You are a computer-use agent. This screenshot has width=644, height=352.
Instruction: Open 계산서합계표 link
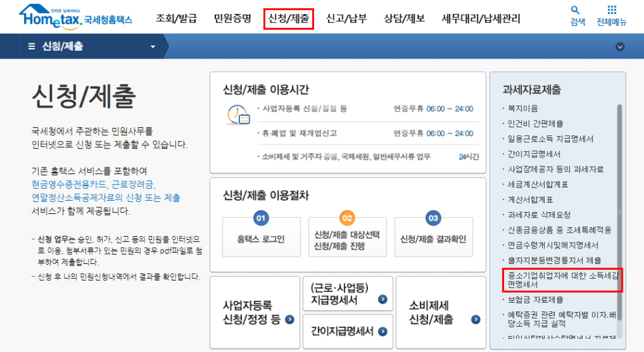[x=530, y=199]
